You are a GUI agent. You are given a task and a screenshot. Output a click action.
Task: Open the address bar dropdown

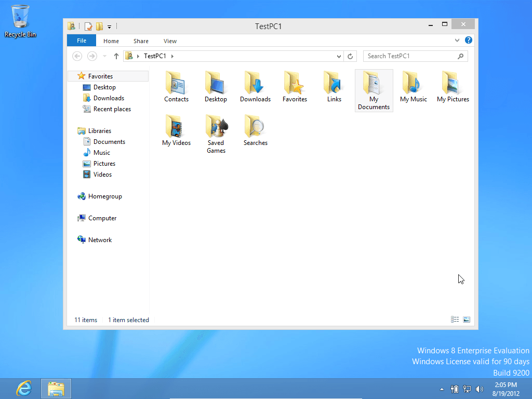(x=339, y=56)
